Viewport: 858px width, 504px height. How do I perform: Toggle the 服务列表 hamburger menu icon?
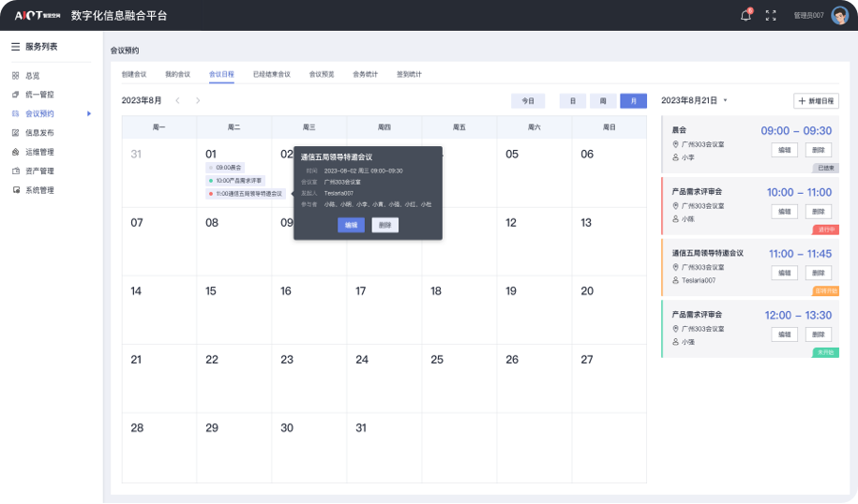[15, 47]
